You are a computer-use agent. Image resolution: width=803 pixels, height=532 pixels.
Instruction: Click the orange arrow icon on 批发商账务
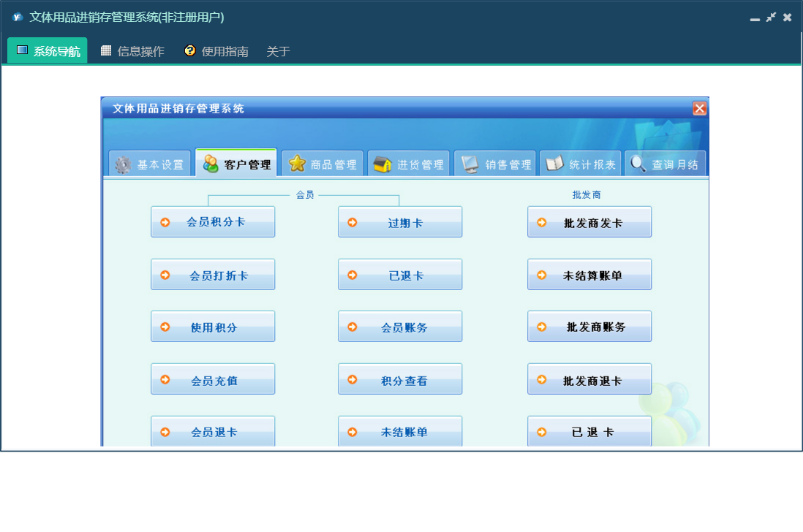pos(542,327)
